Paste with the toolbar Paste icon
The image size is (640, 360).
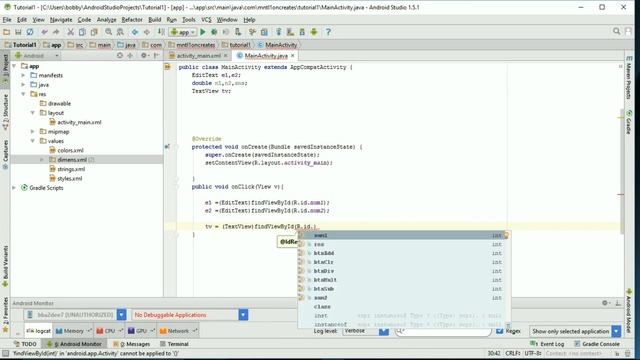pyautogui.click(x=94, y=32)
